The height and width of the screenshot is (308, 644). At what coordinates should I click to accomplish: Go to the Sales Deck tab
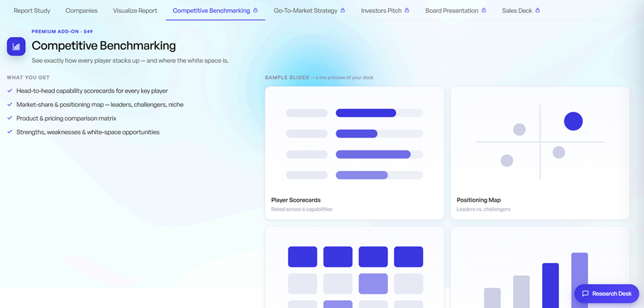521,11
